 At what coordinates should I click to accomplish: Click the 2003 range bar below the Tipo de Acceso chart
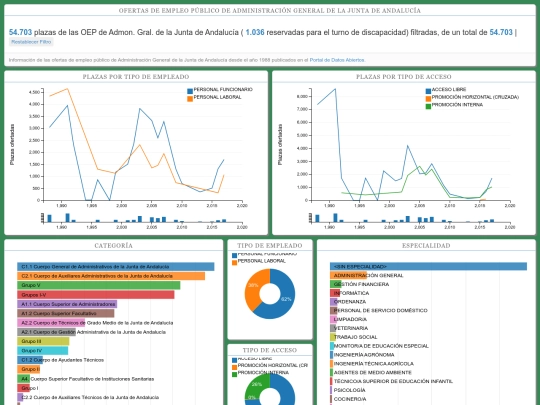408,219
